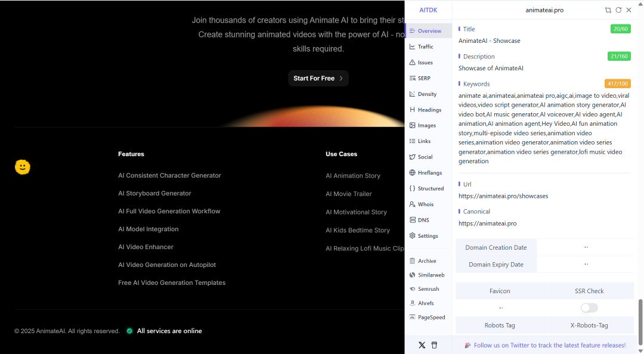This screenshot has width=644, height=354.
Task: Click All services are online status link
Action: (x=169, y=331)
